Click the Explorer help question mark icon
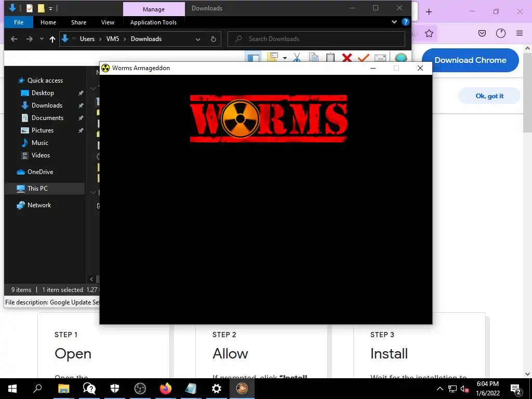The image size is (532, 399). tap(405, 22)
